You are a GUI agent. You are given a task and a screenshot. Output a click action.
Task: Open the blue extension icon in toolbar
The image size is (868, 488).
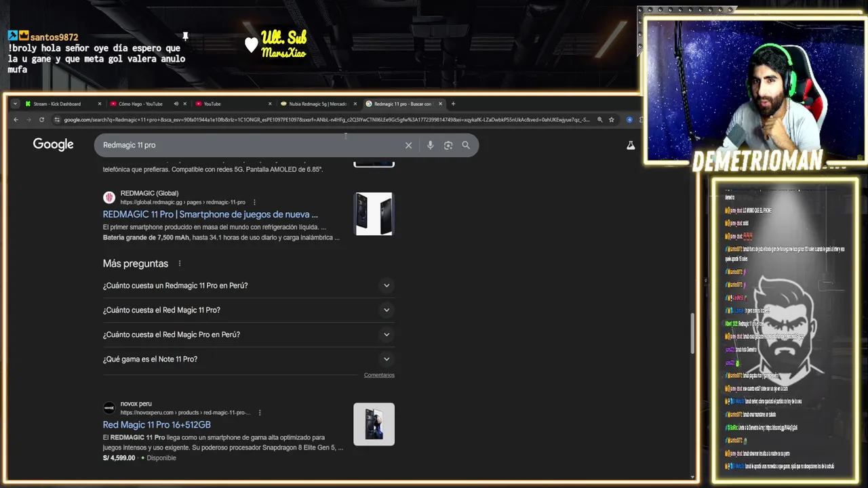[x=629, y=119]
